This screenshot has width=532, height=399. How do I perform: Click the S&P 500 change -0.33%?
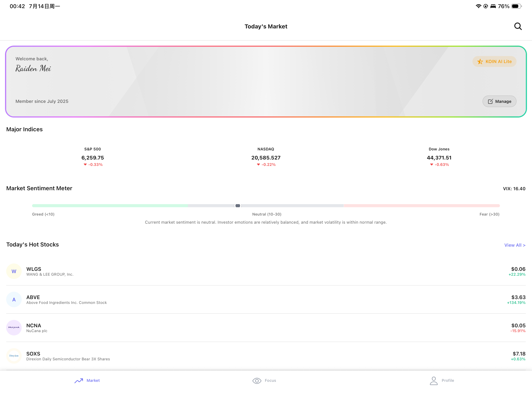tap(95, 165)
